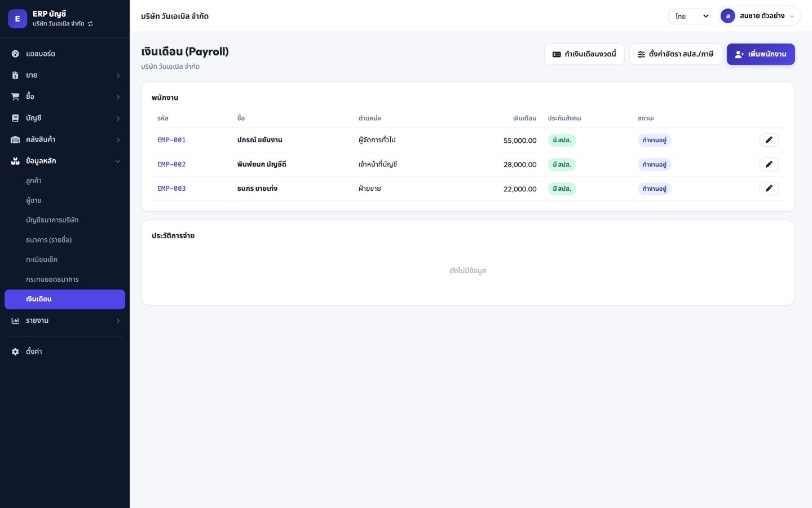The width and height of the screenshot is (812, 508).
Task: Add a new employee with เพิ่มพนักงาน
Action: click(x=761, y=54)
